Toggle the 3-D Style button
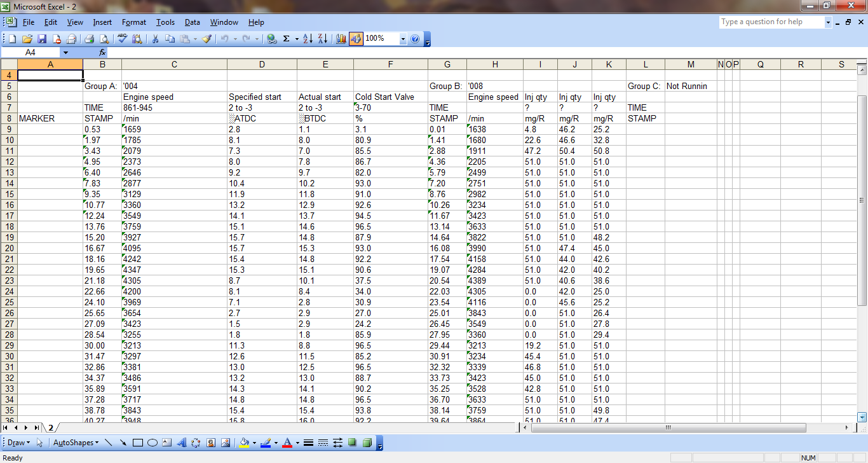This screenshot has height=463, width=868. point(367,443)
